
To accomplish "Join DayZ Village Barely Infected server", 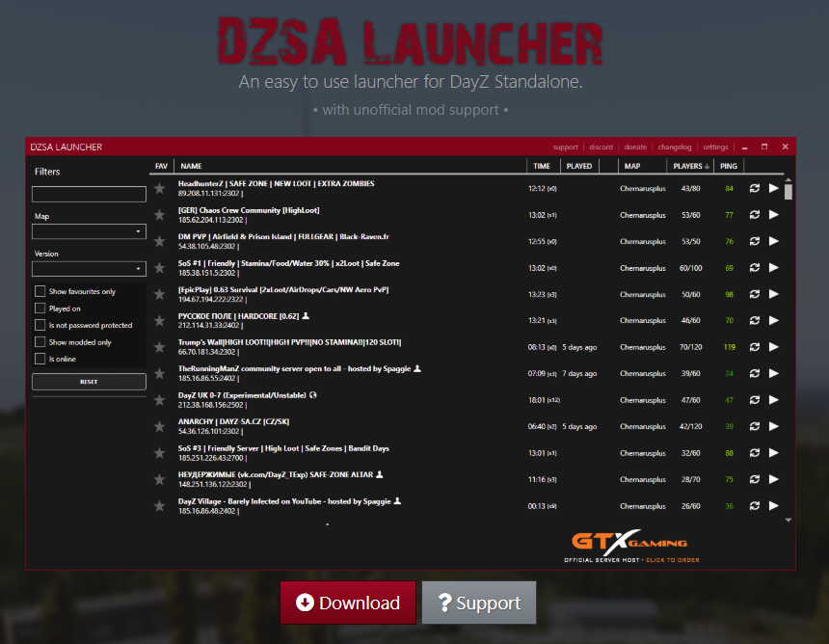I will (x=773, y=505).
